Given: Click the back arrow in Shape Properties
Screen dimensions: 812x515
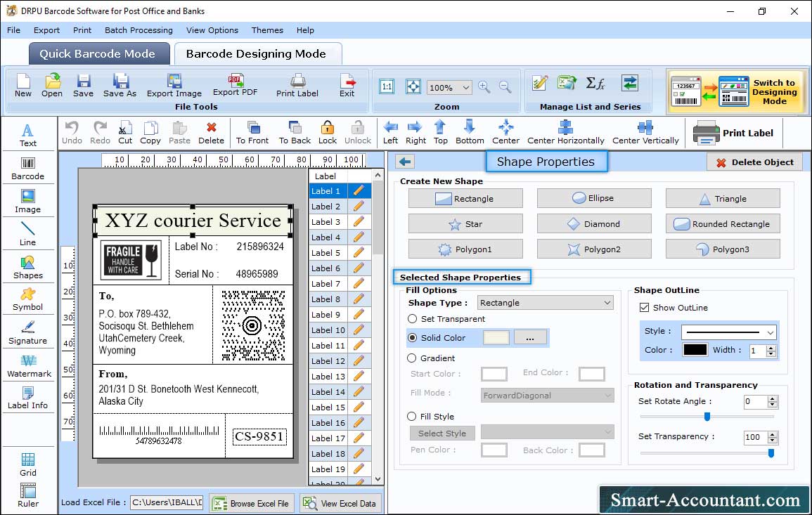Looking at the screenshot, I should point(405,162).
